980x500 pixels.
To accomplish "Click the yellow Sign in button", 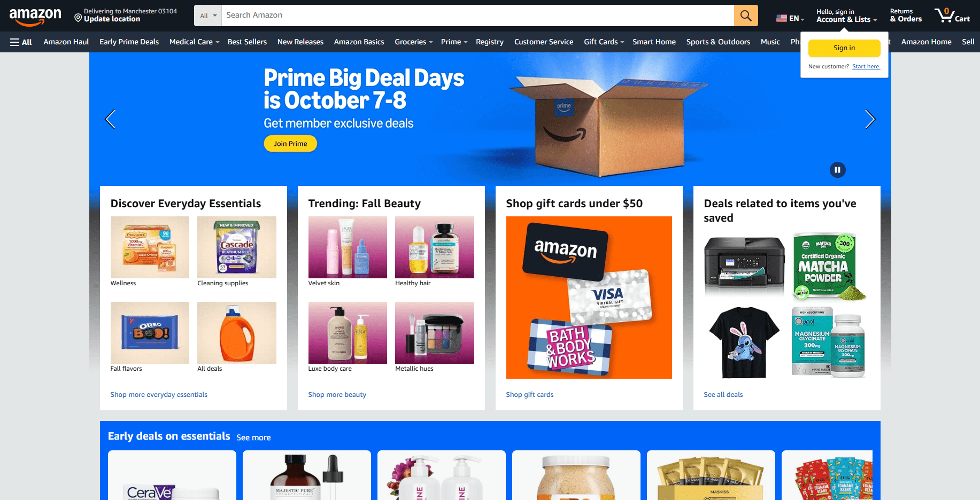I will [844, 48].
